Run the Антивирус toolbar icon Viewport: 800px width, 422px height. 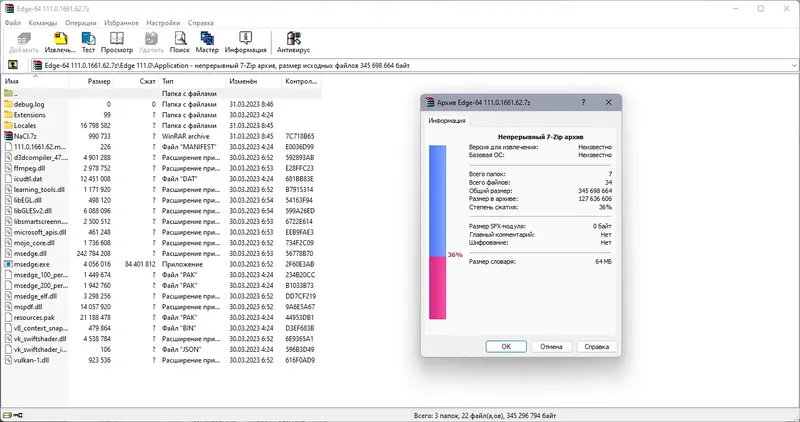coord(293,38)
